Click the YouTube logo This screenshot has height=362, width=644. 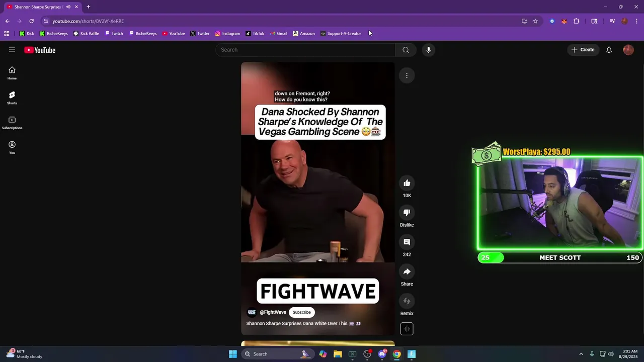tap(40, 50)
